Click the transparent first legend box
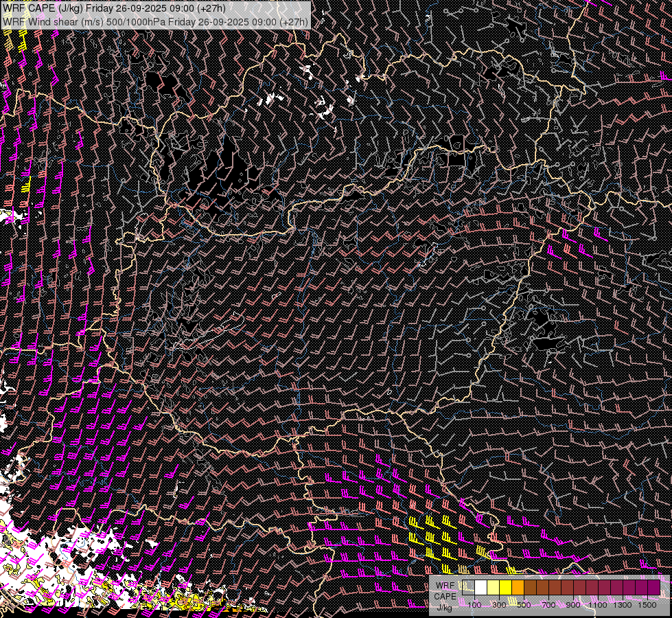The width and height of the screenshot is (672, 618). (468, 588)
